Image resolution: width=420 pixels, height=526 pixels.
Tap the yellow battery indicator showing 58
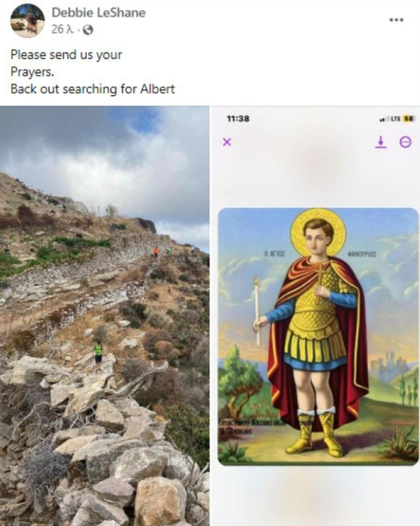pos(408,119)
